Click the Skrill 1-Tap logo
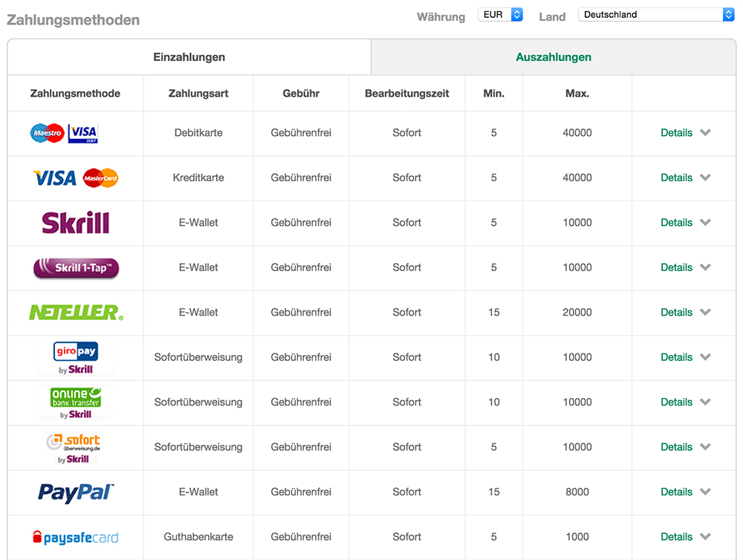The height and width of the screenshot is (560, 743). (x=76, y=268)
